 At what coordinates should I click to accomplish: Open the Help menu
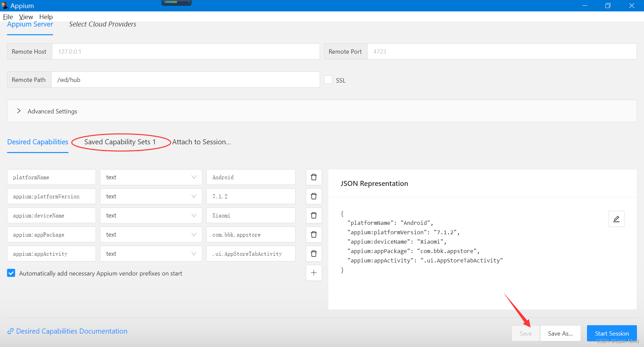pyautogui.click(x=46, y=17)
